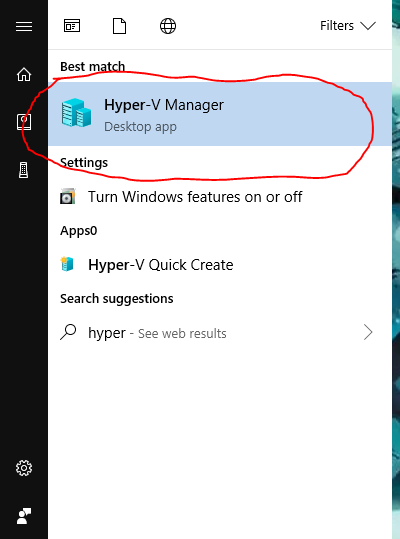Open the Settings gear in the sidebar
The height and width of the screenshot is (539, 400).
[24, 468]
